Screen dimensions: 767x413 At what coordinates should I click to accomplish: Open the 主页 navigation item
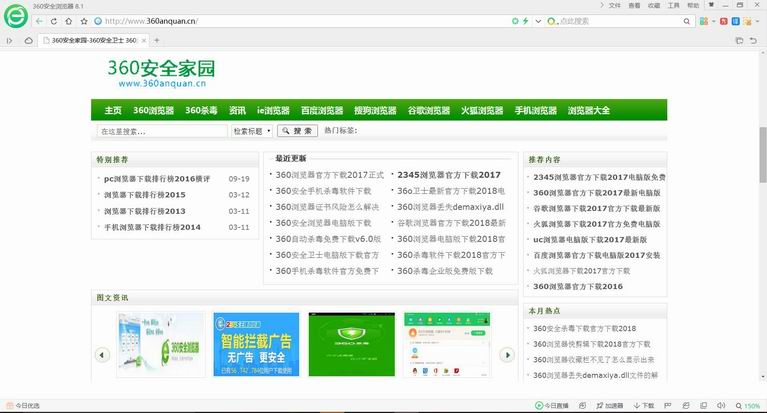point(113,110)
